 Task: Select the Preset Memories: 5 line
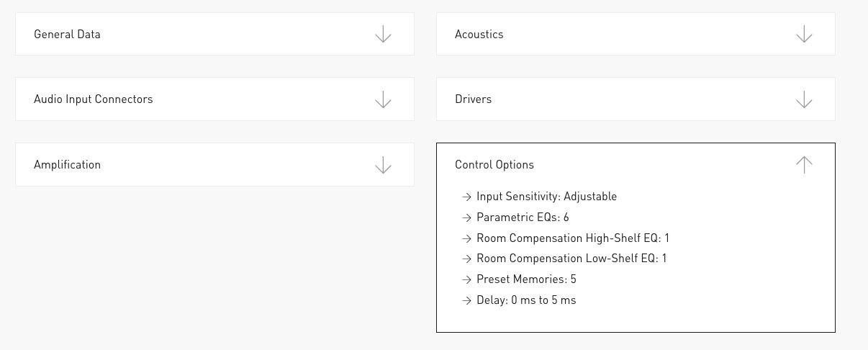click(x=526, y=279)
